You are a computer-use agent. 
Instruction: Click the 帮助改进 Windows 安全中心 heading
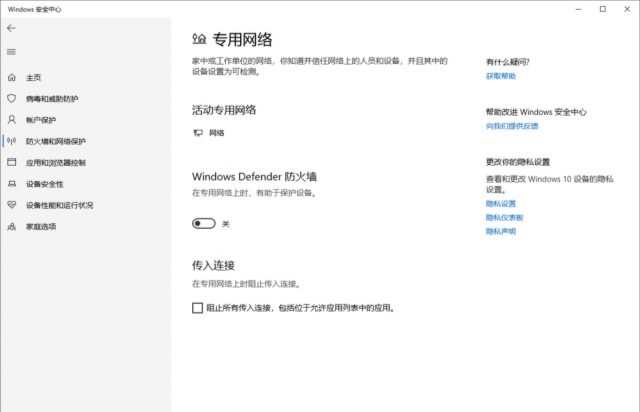coord(536,112)
